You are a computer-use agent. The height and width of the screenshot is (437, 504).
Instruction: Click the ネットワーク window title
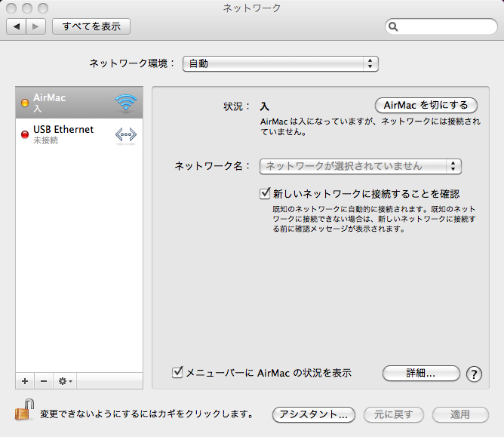(x=252, y=8)
